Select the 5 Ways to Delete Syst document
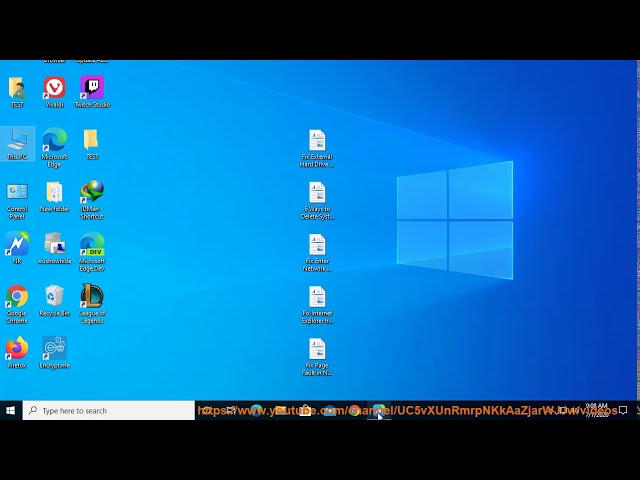The height and width of the screenshot is (480, 640). tap(317, 200)
